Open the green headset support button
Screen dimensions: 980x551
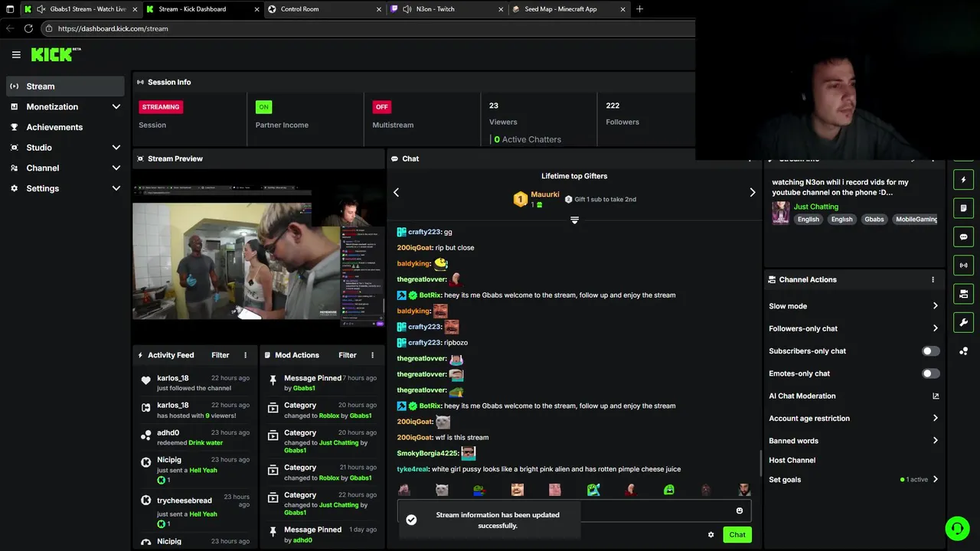tap(956, 528)
